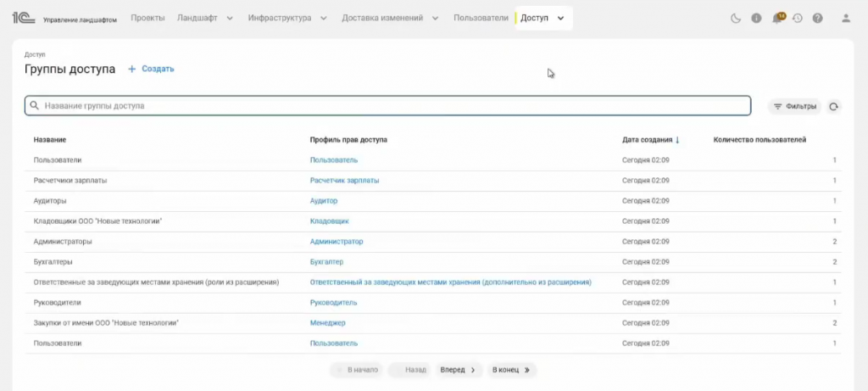Click the 1C logo icon
The image size is (868, 391).
pos(24,18)
